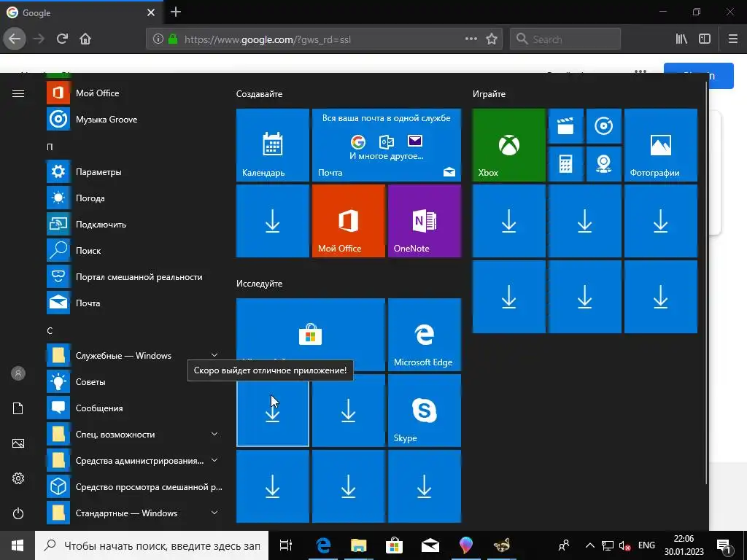This screenshot has height=560, width=747.
Task: Click the Создавайте group title
Action: (x=259, y=94)
